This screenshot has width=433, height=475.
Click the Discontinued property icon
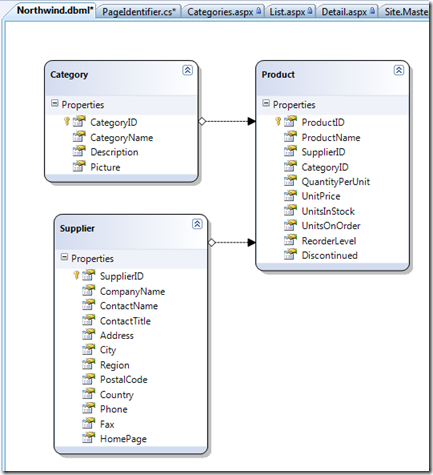tap(290, 255)
